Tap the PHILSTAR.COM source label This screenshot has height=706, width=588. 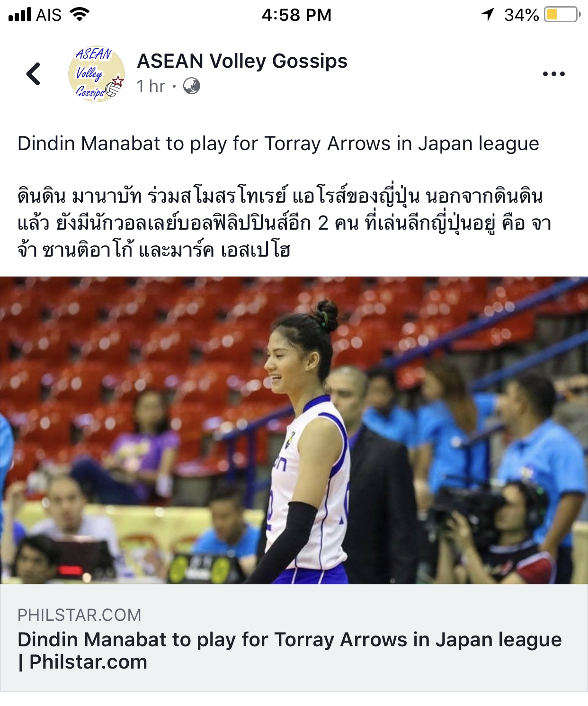point(80,615)
